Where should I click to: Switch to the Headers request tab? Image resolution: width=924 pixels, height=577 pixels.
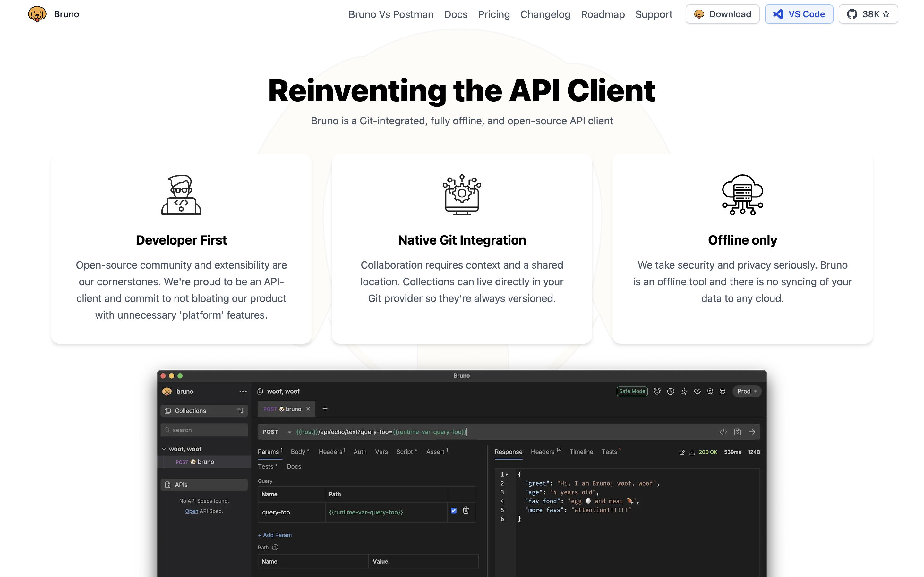pos(331,452)
